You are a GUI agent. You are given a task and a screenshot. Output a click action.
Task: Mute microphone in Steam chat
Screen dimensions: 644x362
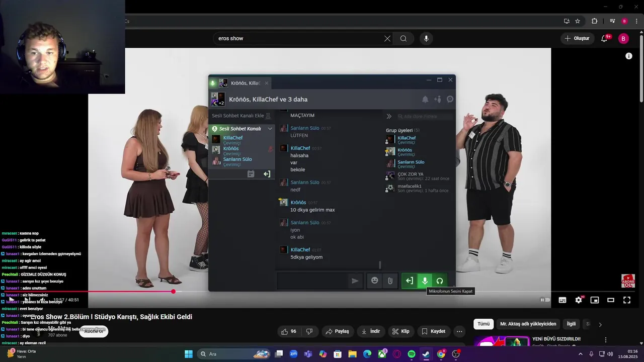click(x=425, y=281)
